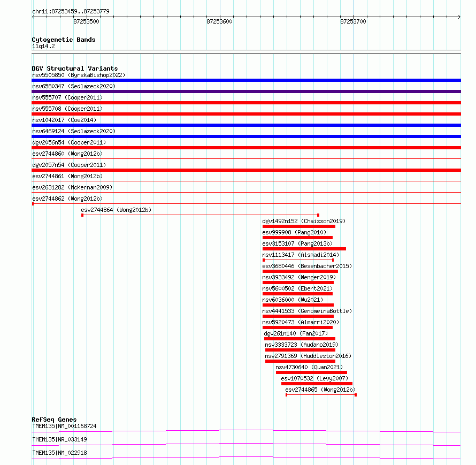The image size is (476, 465).
Task: Click the nsv5600502 (Ebert2021) label
Action: [x=297, y=288]
